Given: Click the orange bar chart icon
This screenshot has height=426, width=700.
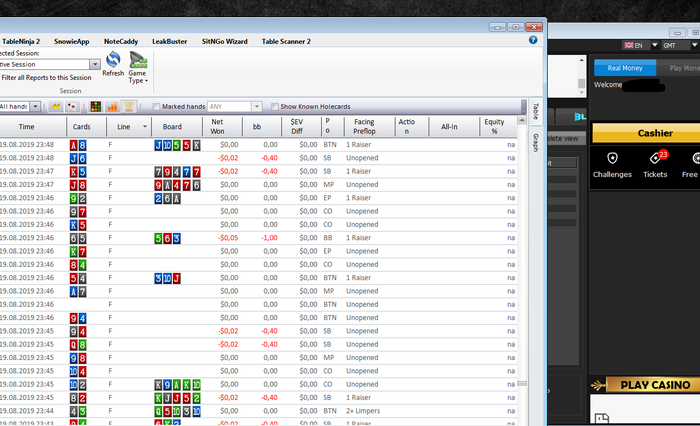Looking at the screenshot, I should pyautogui.click(x=112, y=106).
